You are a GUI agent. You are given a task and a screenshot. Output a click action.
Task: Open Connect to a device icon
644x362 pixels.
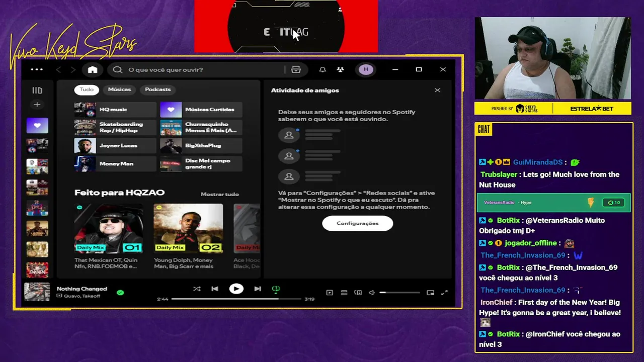pyautogui.click(x=358, y=293)
